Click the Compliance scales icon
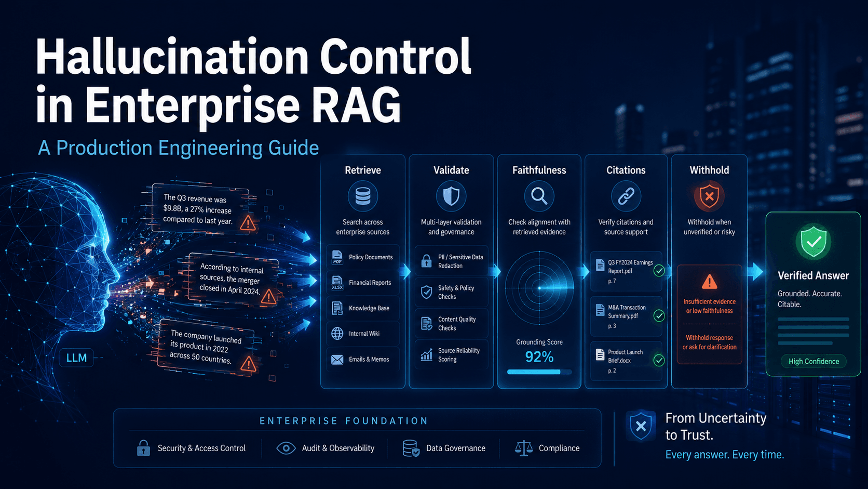 click(524, 448)
